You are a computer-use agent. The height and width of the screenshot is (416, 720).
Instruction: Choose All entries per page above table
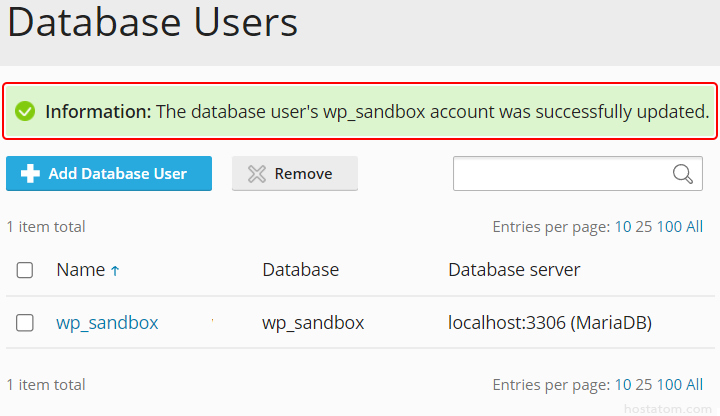(x=695, y=227)
